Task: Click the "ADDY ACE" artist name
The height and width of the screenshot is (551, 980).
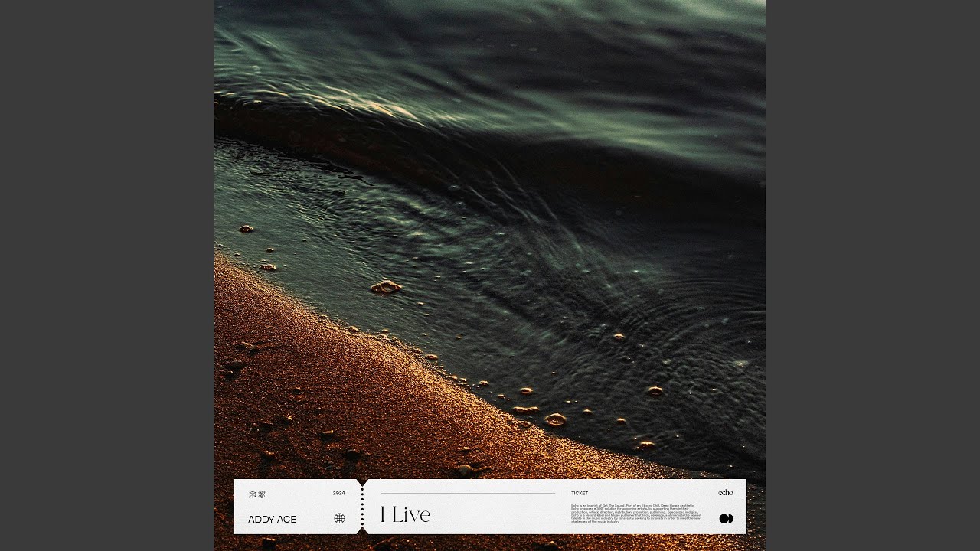Action: (x=272, y=520)
